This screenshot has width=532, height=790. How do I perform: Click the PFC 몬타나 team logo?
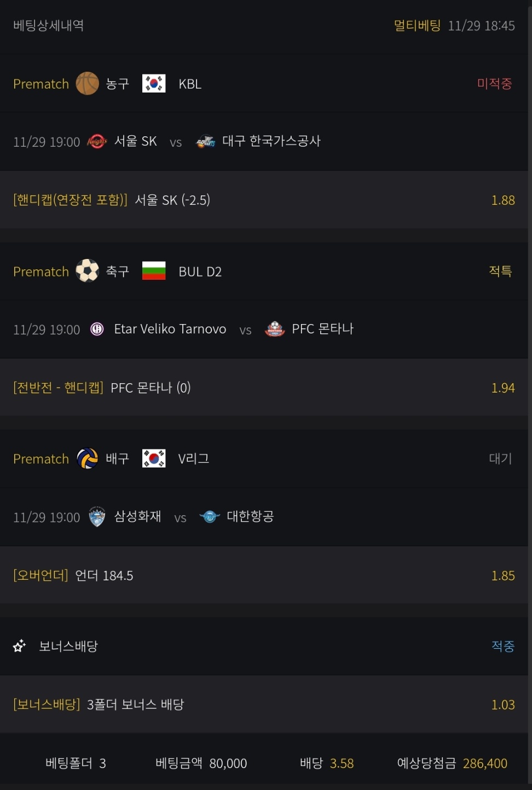(x=275, y=329)
